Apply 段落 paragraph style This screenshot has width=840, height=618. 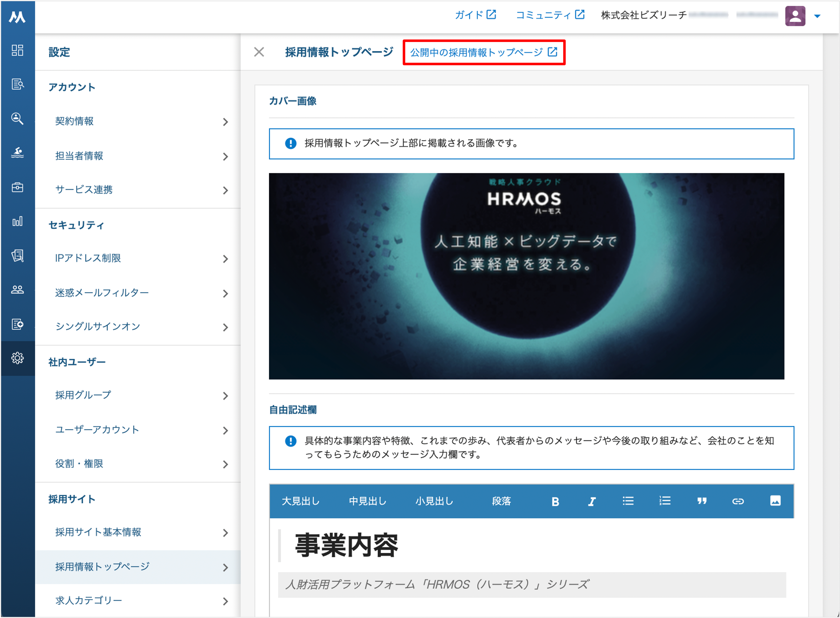coord(501,501)
